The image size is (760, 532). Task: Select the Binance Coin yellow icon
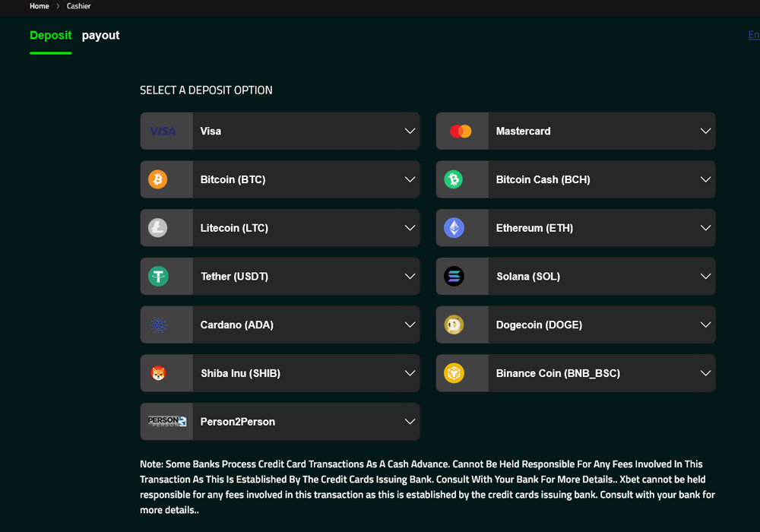tap(454, 373)
